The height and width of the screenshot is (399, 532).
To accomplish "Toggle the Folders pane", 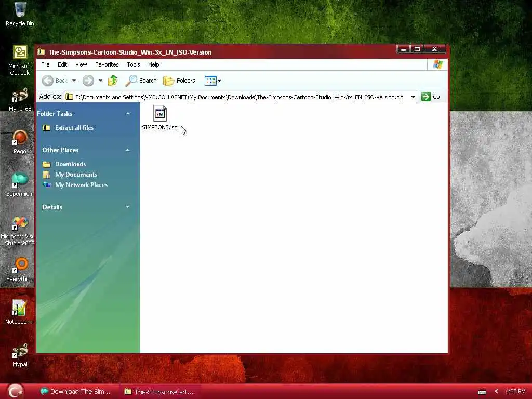I will [179, 81].
